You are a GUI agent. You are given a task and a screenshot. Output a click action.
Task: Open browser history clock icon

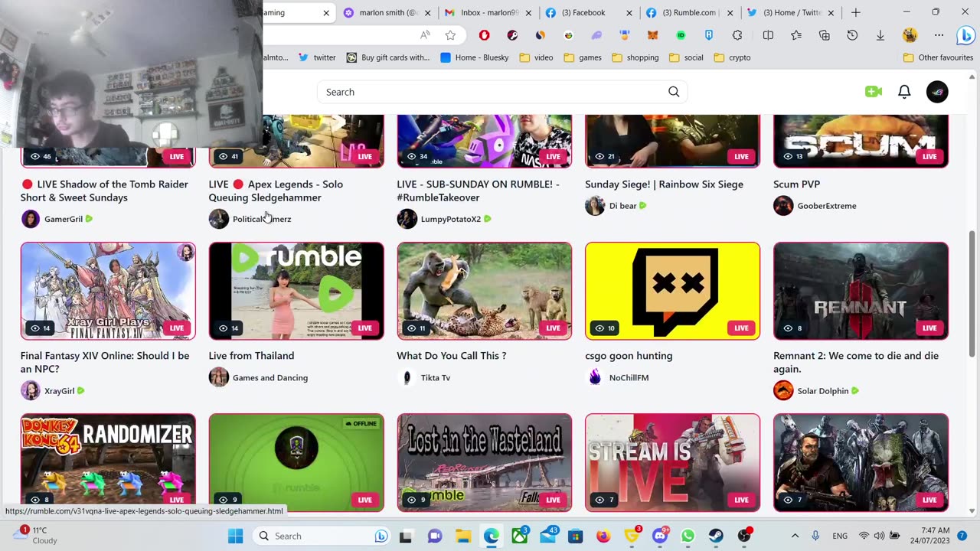coord(852,35)
